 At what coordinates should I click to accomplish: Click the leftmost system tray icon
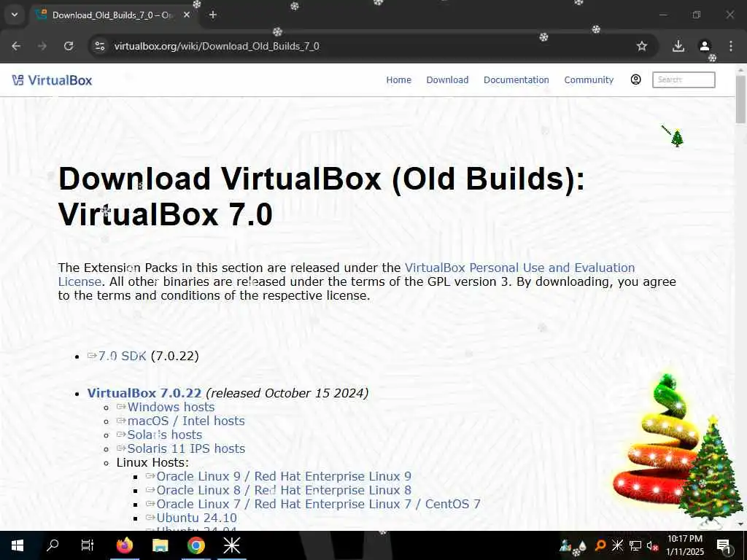(x=565, y=545)
